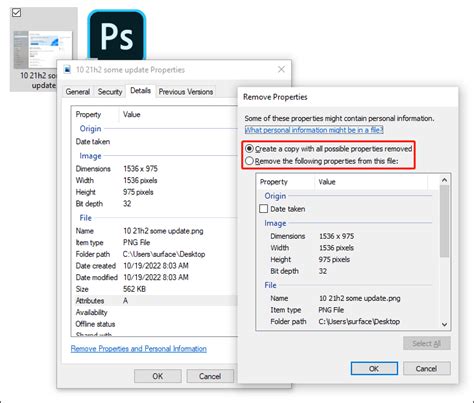Click the File group header in Remove Properties
The image size is (474, 403).
pos(270,285)
